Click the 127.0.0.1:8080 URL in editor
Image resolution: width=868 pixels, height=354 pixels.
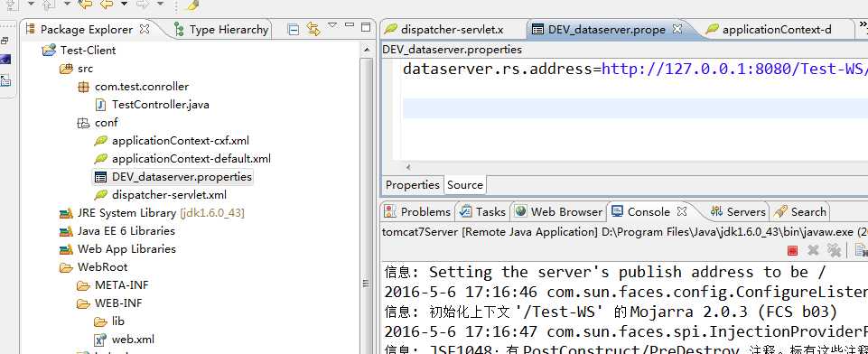click(x=734, y=70)
